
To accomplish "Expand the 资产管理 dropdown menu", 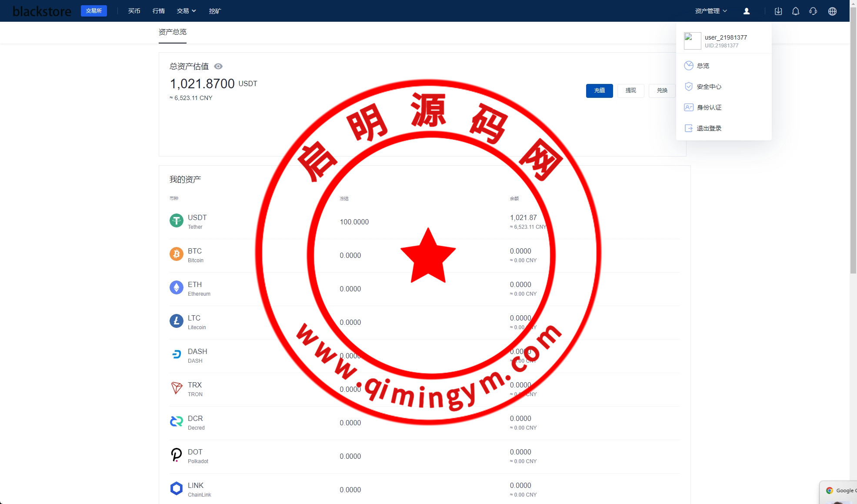I will coord(710,11).
